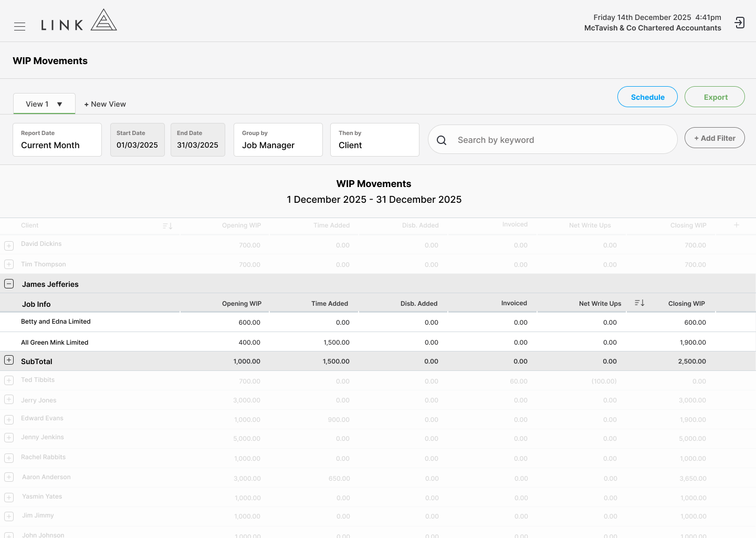The width and height of the screenshot is (756, 538).
Task: Click Disb. Added header in James Jefferies group
Action: click(419, 304)
